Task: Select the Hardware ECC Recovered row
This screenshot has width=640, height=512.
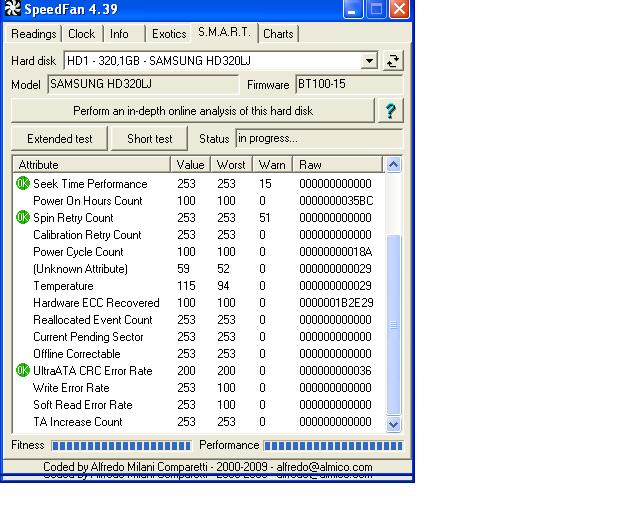Action: 199,303
